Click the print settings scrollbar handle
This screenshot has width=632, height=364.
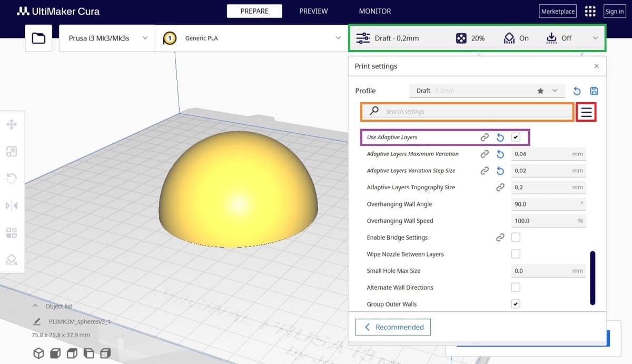click(x=592, y=278)
